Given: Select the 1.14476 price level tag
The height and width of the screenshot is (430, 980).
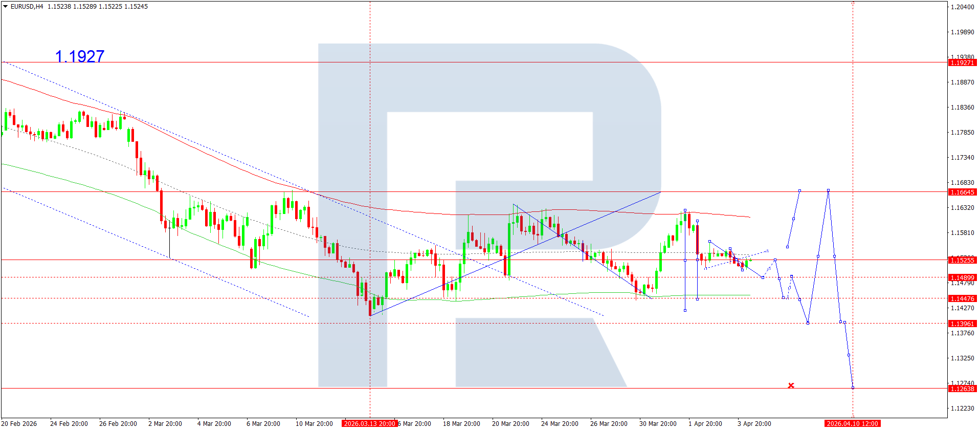Looking at the screenshot, I should tap(962, 298).
